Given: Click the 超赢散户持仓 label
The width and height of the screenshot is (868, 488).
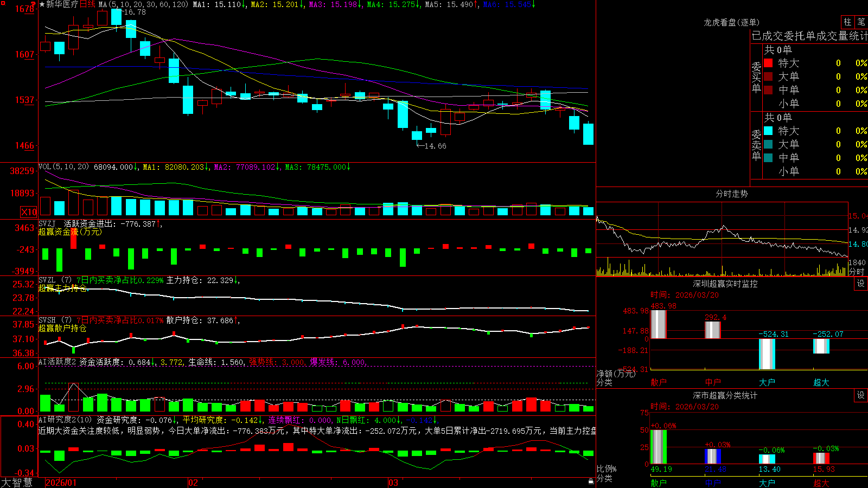Looking at the screenshot, I should click(62, 328).
